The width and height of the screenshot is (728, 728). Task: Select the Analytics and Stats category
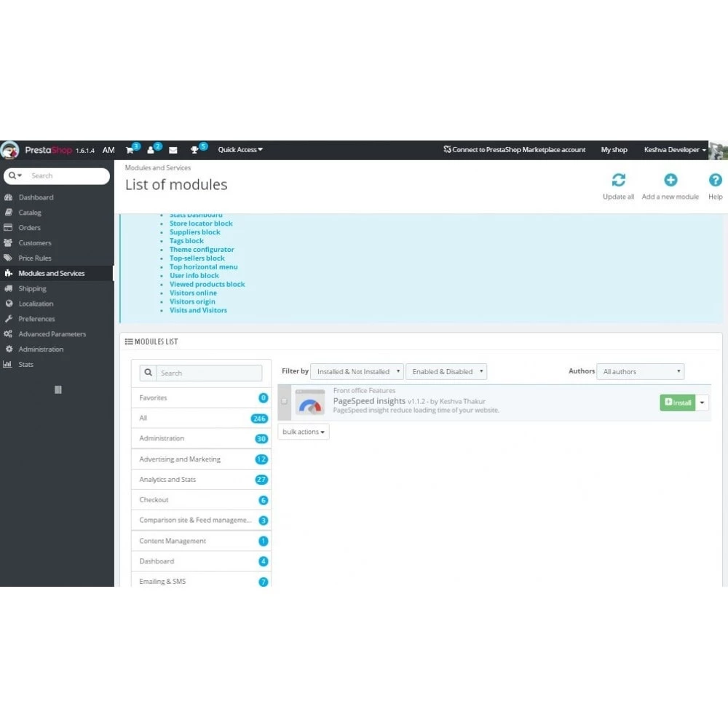point(201,480)
